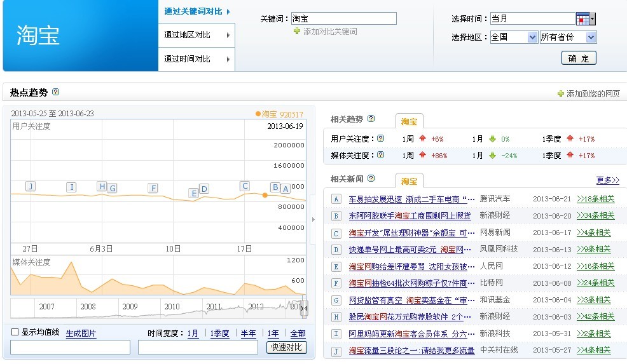
Task: Click the 关键词 input field with 淘宝
Action: point(343,19)
